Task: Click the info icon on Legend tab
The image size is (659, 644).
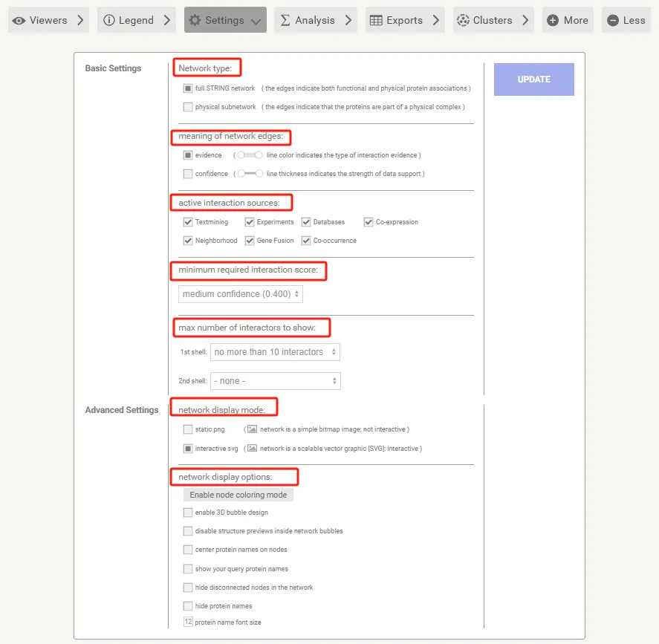Action: click(108, 21)
